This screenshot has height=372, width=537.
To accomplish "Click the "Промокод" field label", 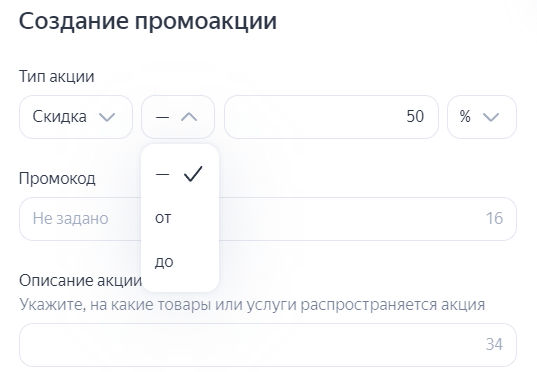I will click(57, 178).
